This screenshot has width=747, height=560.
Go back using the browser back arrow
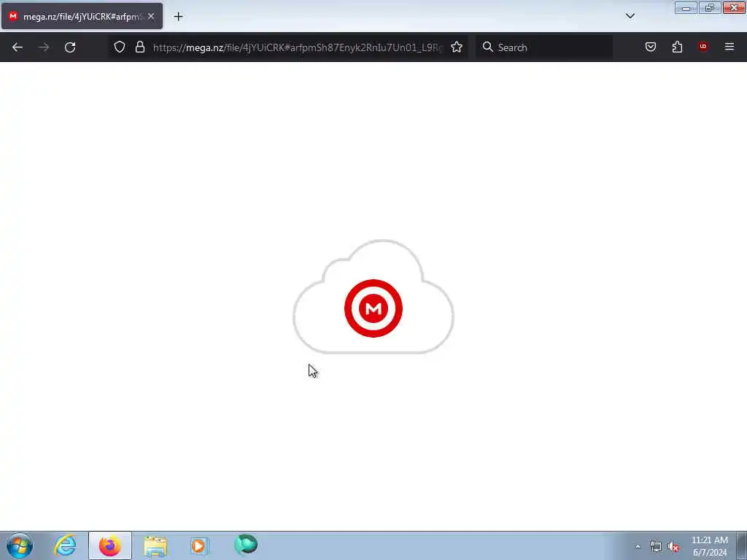point(18,47)
